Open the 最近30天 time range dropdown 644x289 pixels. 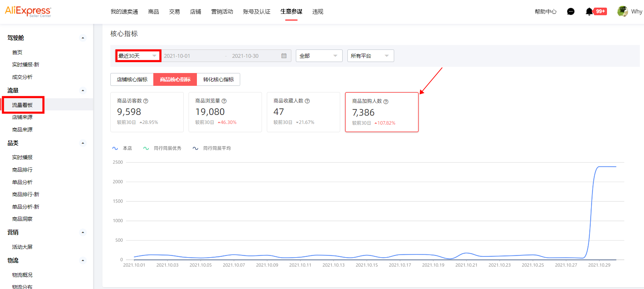coord(138,56)
